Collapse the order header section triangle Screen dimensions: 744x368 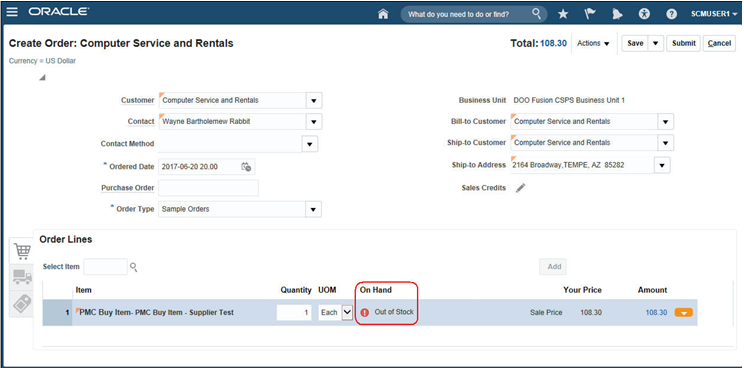[42, 77]
